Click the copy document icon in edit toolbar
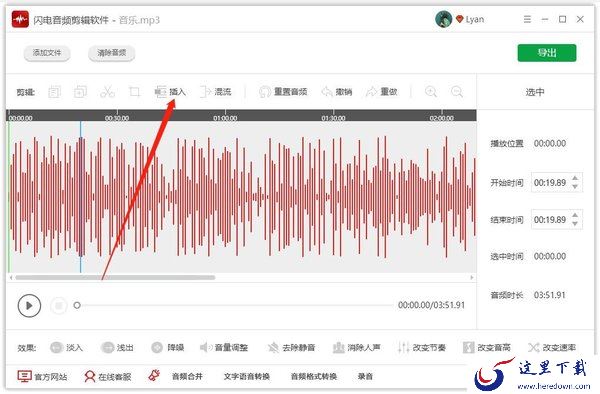Screen dimensions: 600x394 point(54,92)
